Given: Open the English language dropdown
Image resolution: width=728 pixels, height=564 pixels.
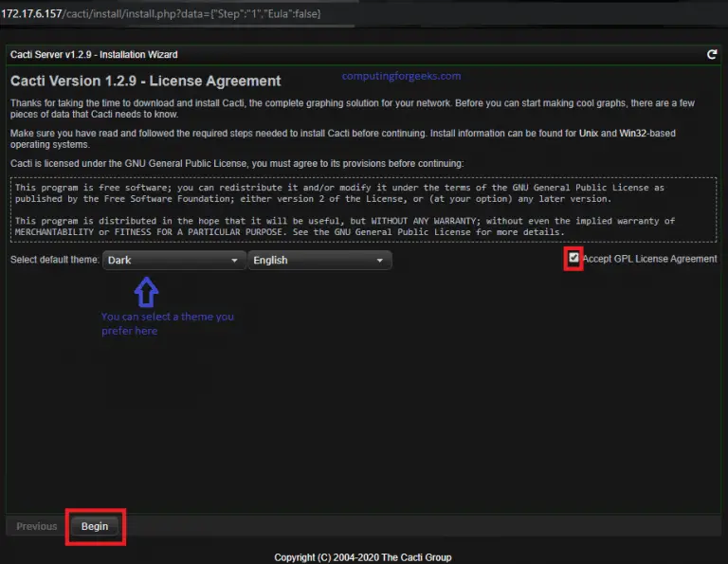Looking at the screenshot, I should 318,260.
